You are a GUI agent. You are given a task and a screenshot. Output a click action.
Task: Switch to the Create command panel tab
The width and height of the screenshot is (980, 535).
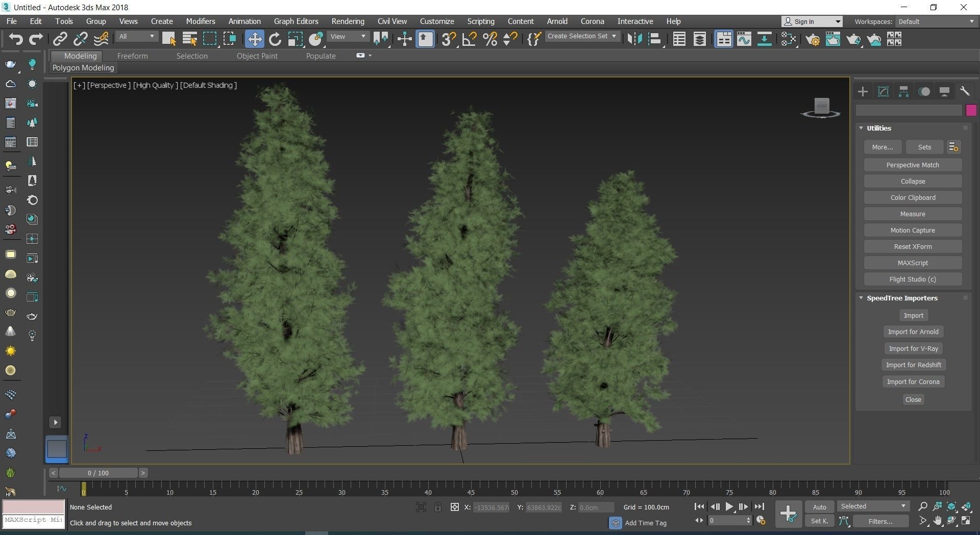point(863,91)
